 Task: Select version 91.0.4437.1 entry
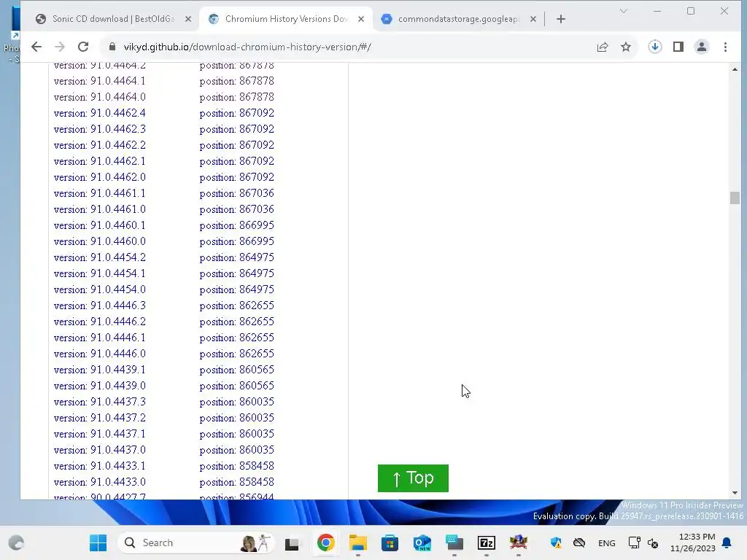(x=99, y=434)
